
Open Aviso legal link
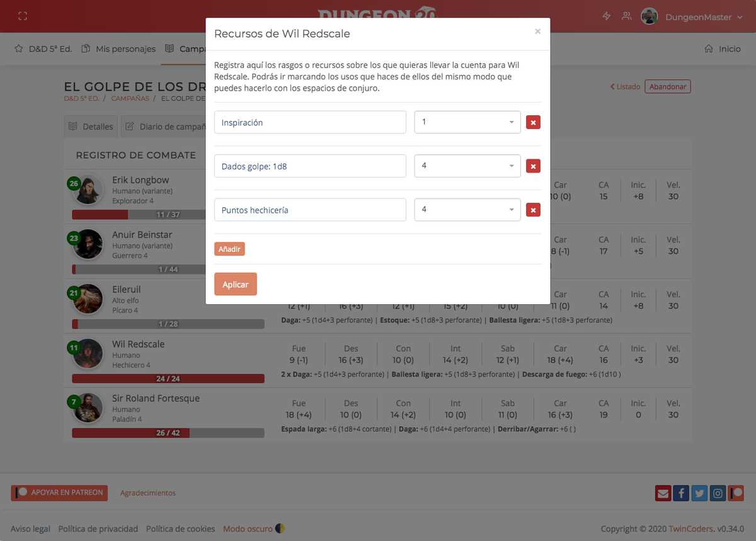point(30,529)
